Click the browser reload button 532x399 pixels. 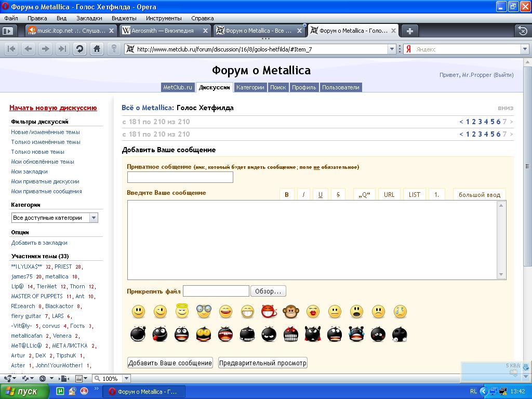coord(79,49)
